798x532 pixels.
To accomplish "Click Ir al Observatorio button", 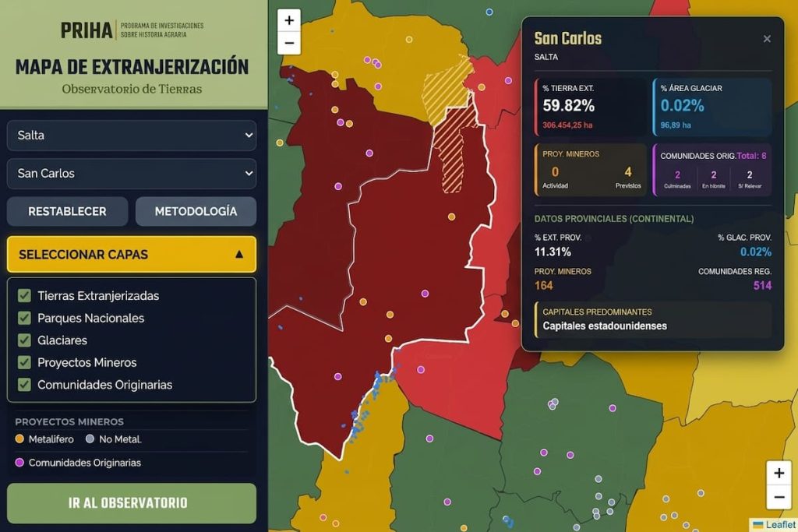I will [x=132, y=503].
